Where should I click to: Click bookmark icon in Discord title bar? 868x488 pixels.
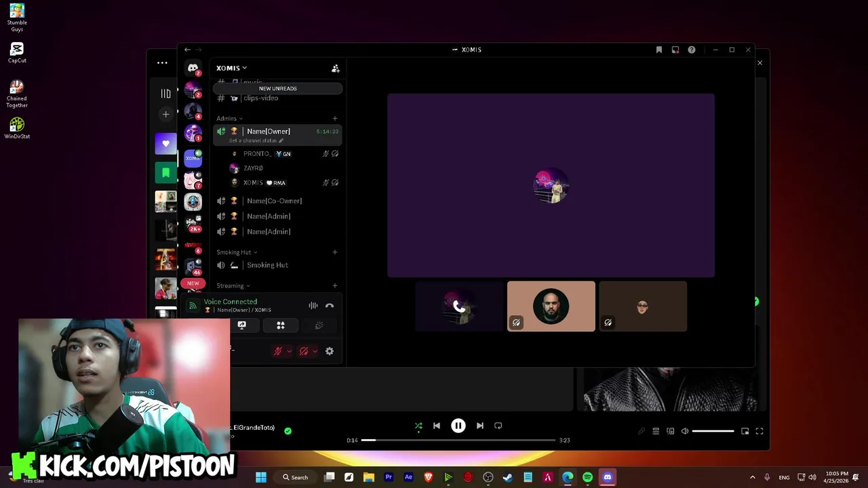pos(659,49)
